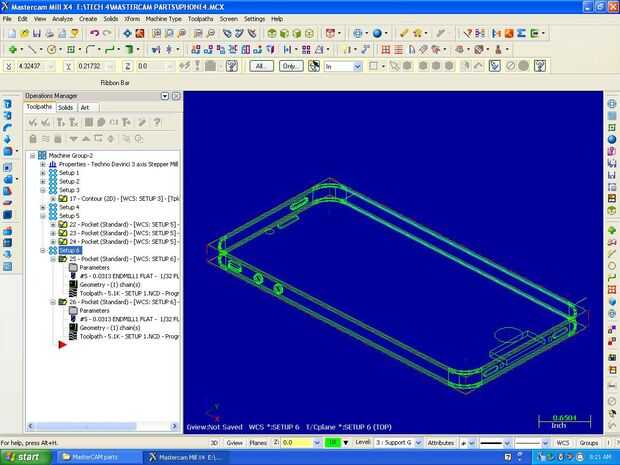Click the Fillet entities tool icon
Image resolution: width=620 pixels, height=465 pixels.
[x=91, y=50]
